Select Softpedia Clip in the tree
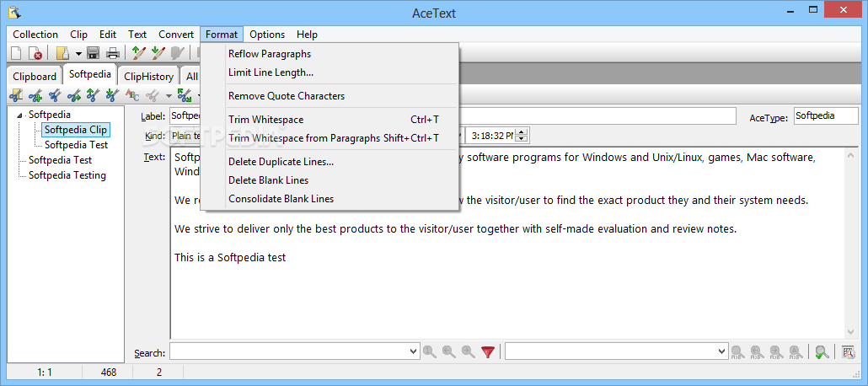This screenshot has height=386, width=868. point(75,130)
